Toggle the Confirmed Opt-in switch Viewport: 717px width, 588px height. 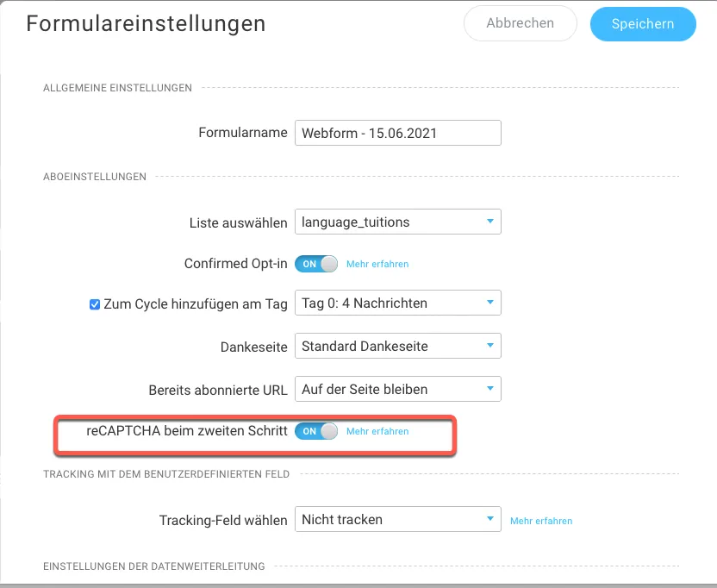coord(316,264)
